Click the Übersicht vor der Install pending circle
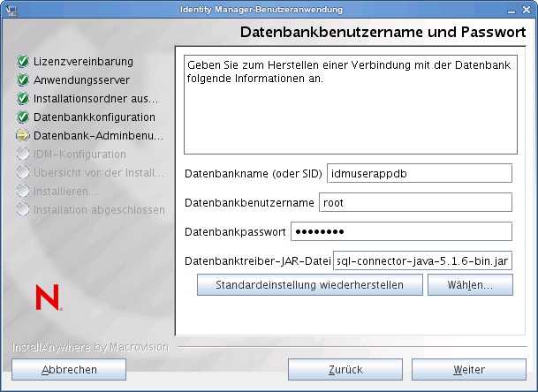 (23, 172)
